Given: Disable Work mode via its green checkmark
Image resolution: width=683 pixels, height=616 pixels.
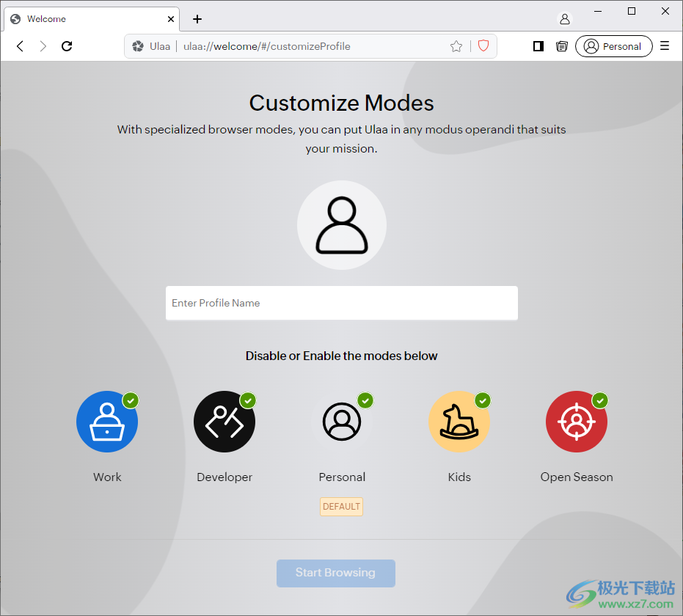Looking at the screenshot, I should click(x=131, y=400).
